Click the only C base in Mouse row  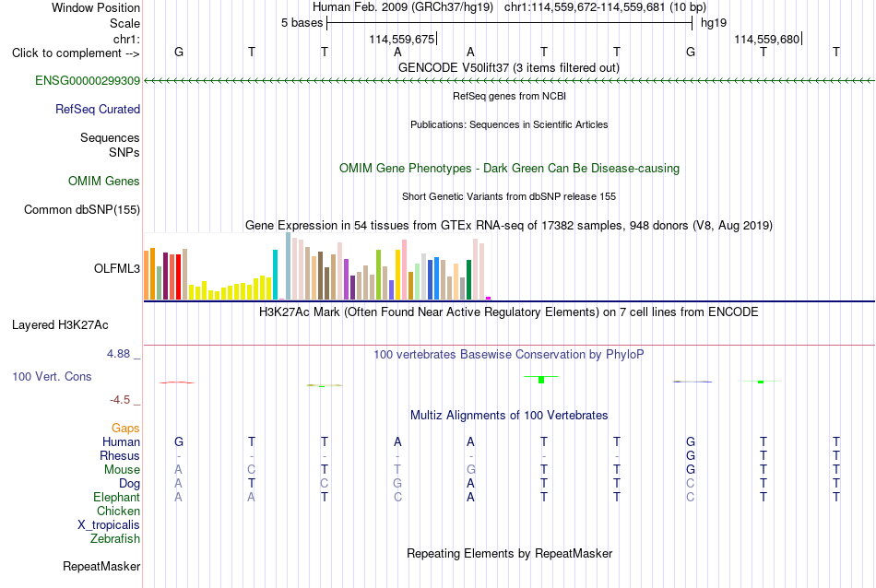[x=252, y=470]
